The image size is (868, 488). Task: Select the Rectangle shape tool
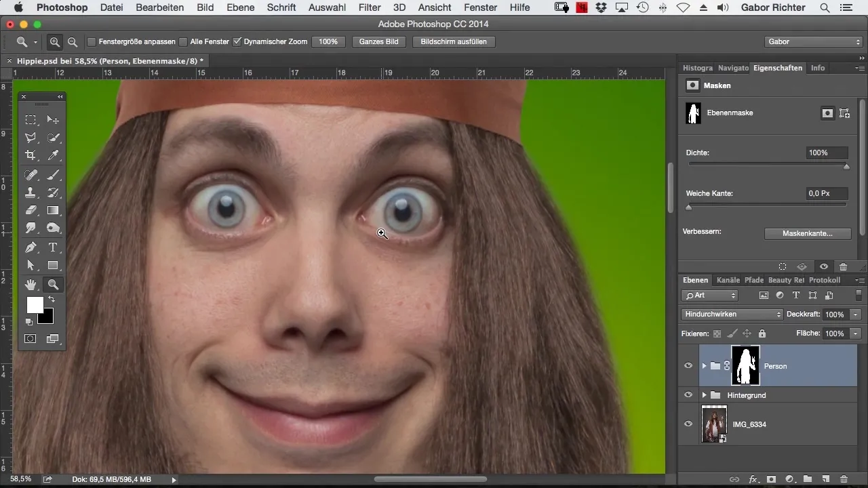[x=53, y=265]
